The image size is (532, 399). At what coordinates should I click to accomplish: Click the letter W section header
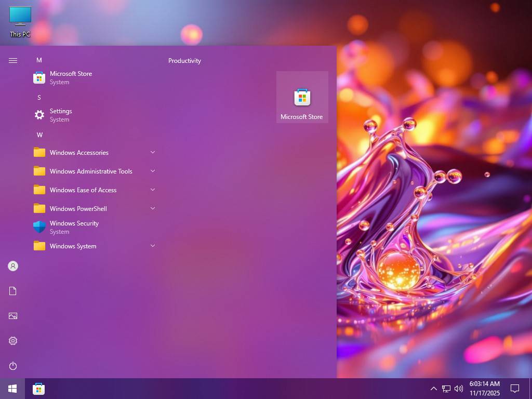(x=39, y=135)
